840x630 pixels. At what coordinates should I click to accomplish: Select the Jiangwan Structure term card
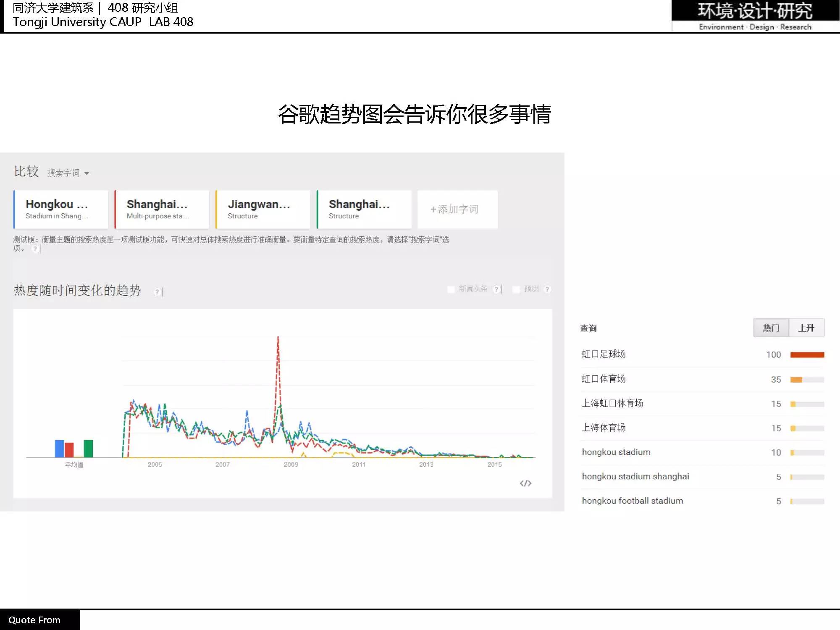click(x=263, y=209)
